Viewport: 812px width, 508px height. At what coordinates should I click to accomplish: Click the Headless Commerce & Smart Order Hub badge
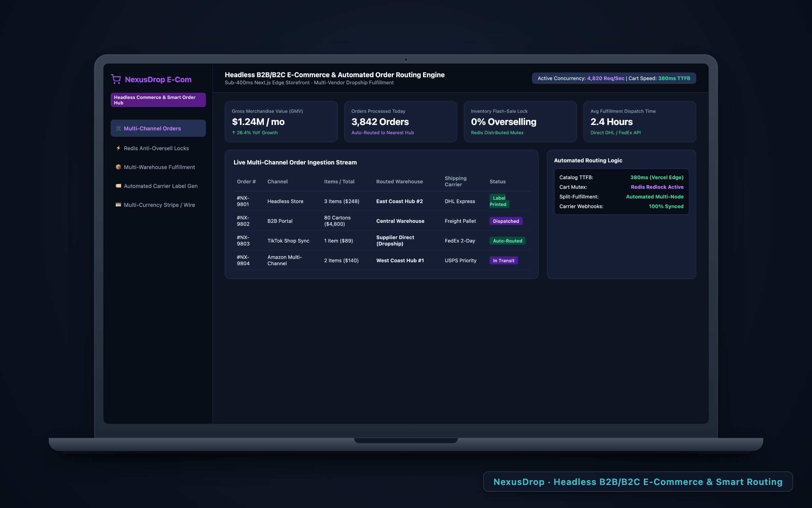tap(158, 100)
